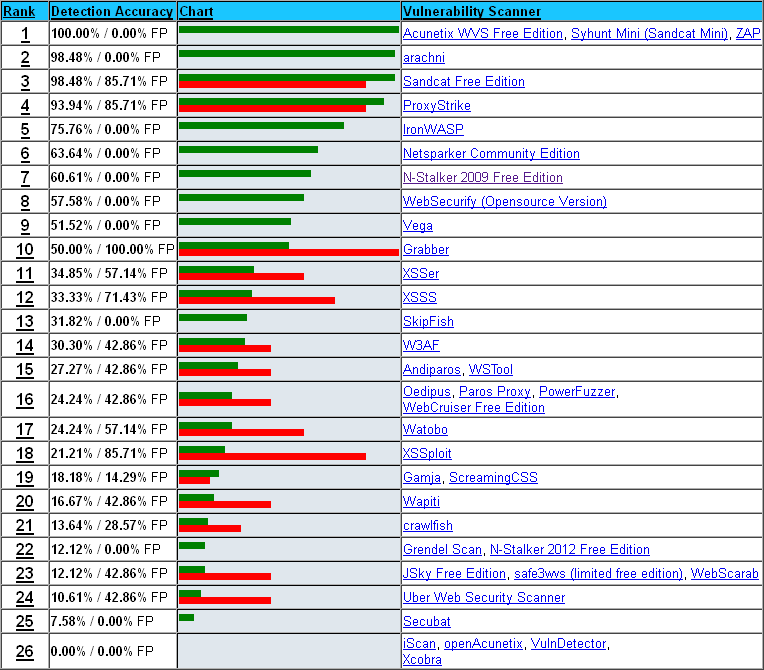Click rank number 21 for crawlfish

(x=25, y=526)
